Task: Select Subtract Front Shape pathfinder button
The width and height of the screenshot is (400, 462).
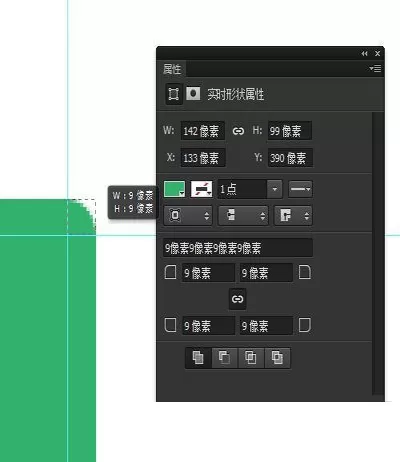Action: click(225, 358)
